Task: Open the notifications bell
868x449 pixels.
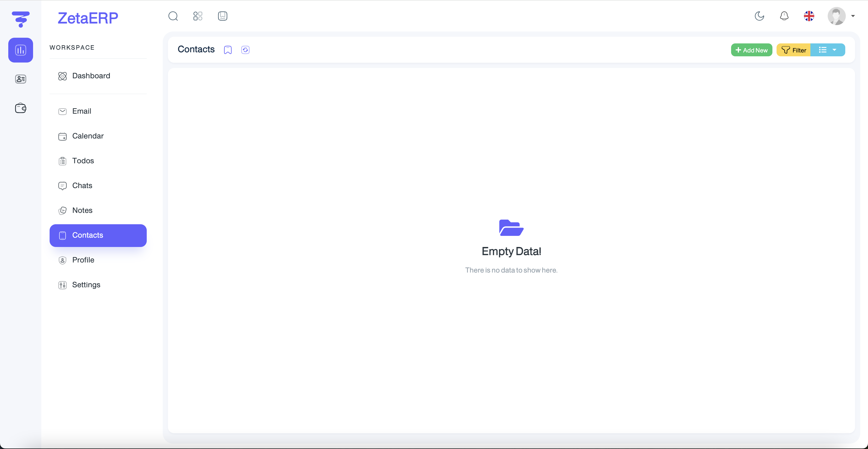Action: 784,16
